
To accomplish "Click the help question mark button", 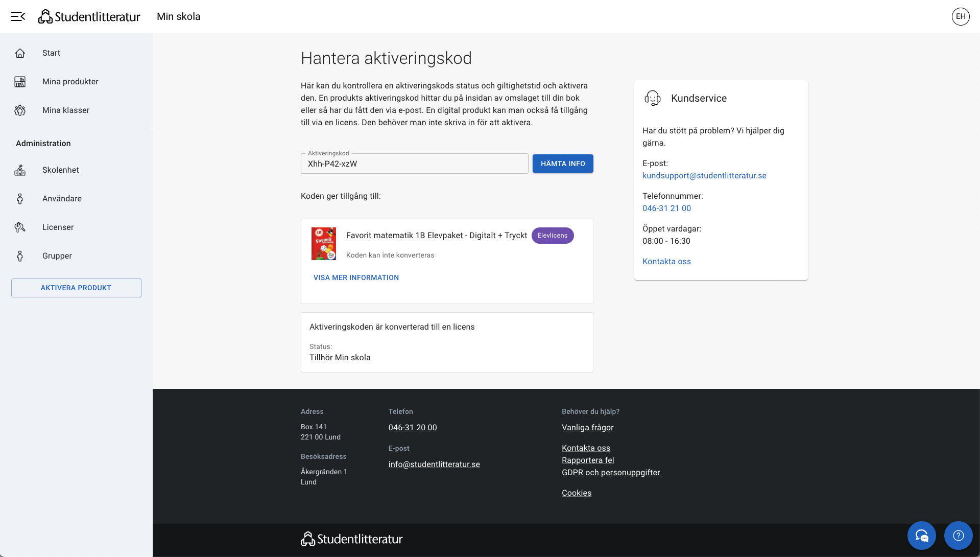I will 958,535.
